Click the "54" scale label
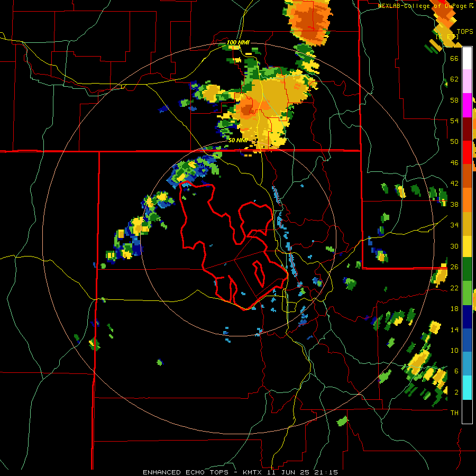This screenshot has height=476, width=476. [x=454, y=121]
